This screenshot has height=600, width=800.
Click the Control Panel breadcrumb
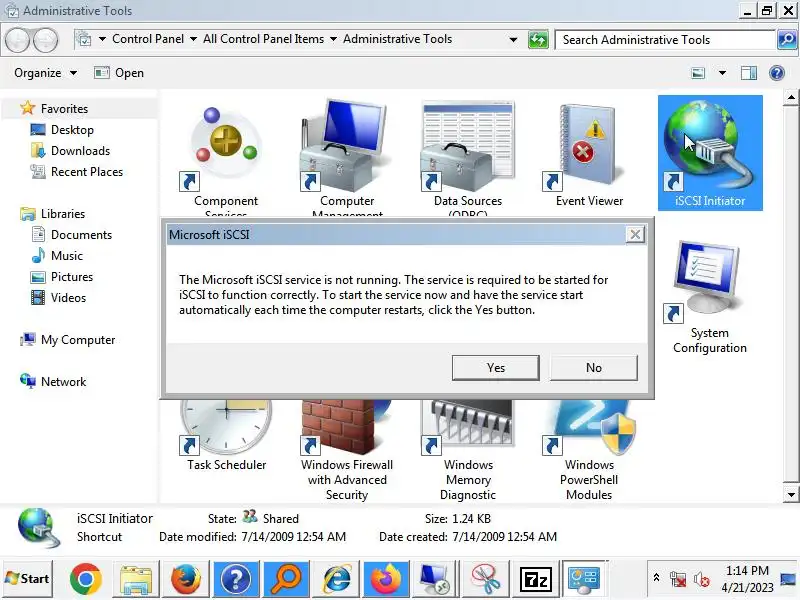coord(148,39)
